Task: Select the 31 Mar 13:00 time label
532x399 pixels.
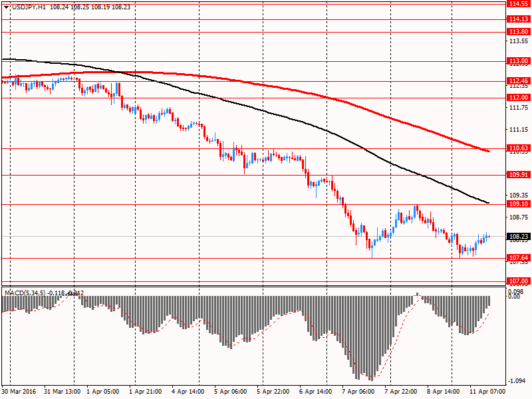Action: coord(63,392)
